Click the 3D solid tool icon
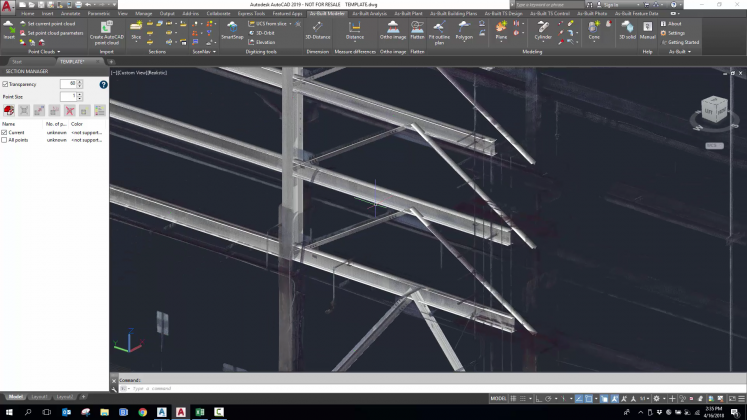Image resolution: width=747 pixels, height=420 pixels. pyautogui.click(x=627, y=29)
